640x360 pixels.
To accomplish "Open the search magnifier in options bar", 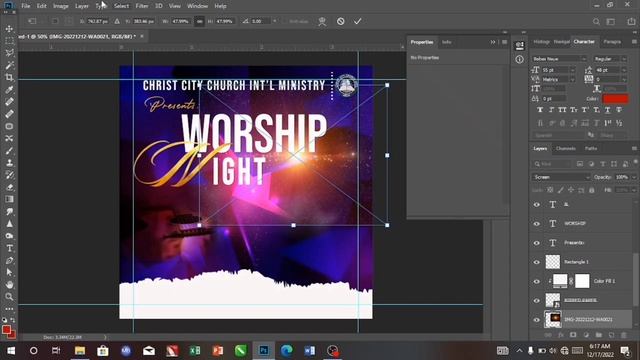I will point(596,21).
